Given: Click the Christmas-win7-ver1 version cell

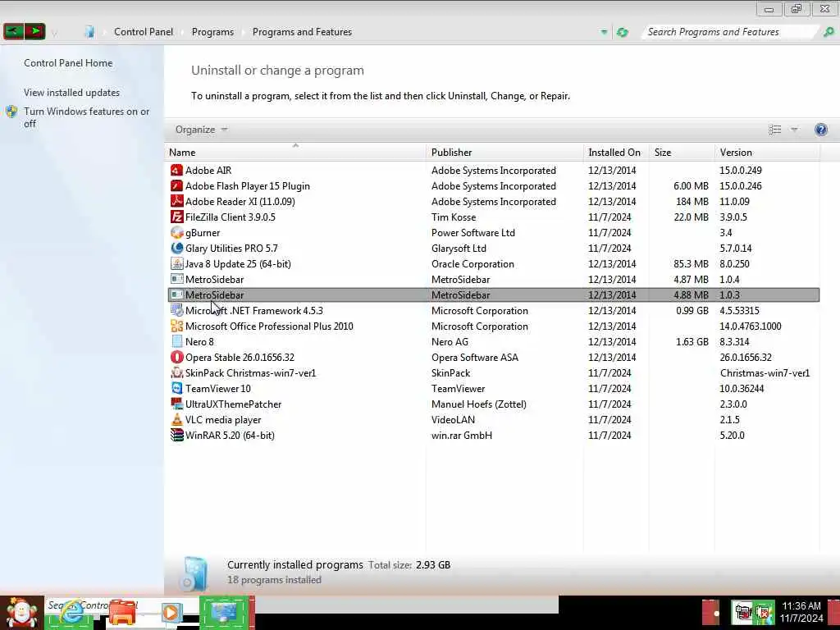Looking at the screenshot, I should click(x=765, y=373).
